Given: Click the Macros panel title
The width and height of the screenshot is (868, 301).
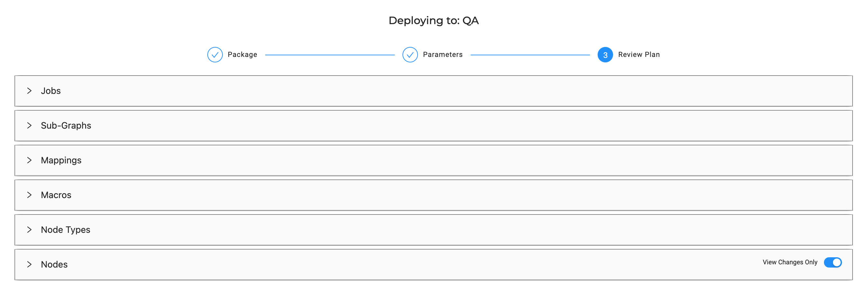Looking at the screenshot, I should (56, 195).
